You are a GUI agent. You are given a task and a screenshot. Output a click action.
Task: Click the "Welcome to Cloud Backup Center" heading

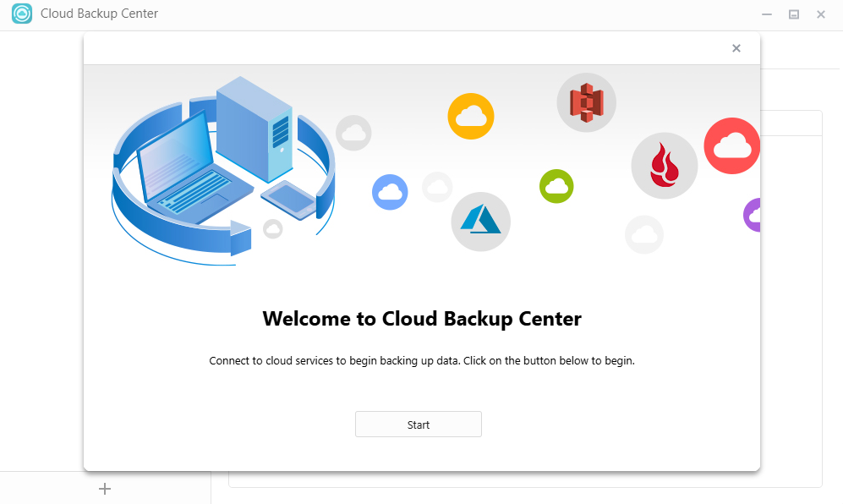pos(421,319)
